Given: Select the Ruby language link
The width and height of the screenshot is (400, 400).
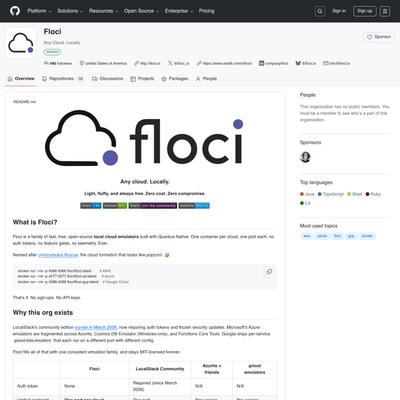Looking at the screenshot, I should [x=373, y=194].
